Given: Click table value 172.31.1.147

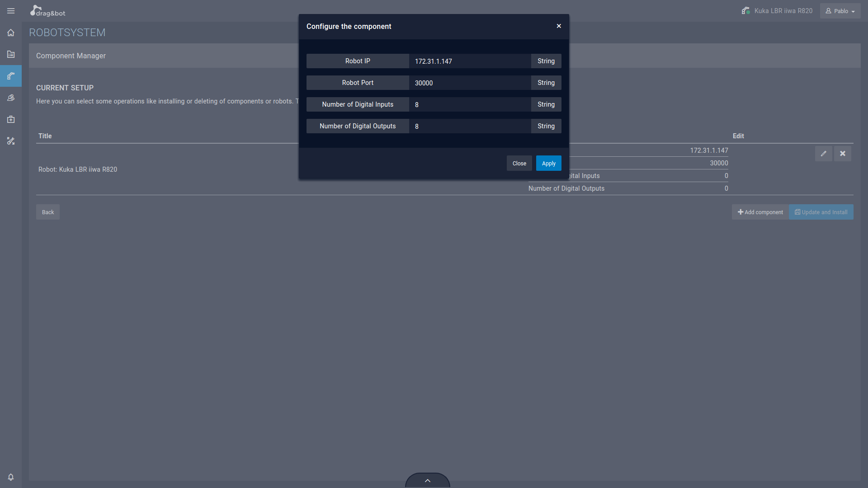Looking at the screenshot, I should pyautogui.click(x=709, y=150).
